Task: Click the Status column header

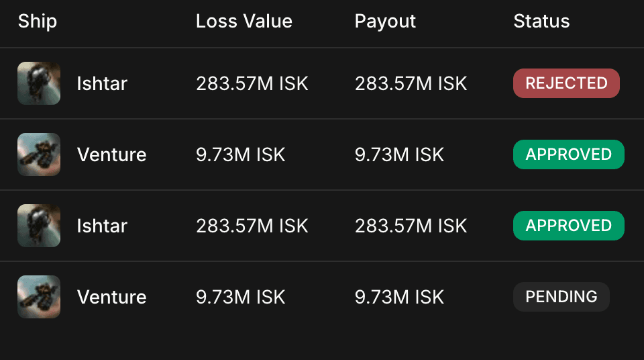Action: point(541,21)
